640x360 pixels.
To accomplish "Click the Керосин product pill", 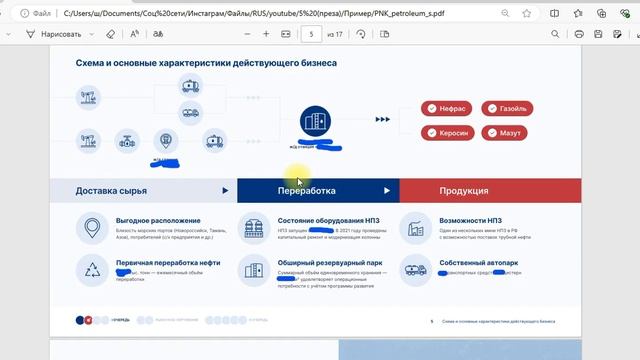I will coord(448,133).
